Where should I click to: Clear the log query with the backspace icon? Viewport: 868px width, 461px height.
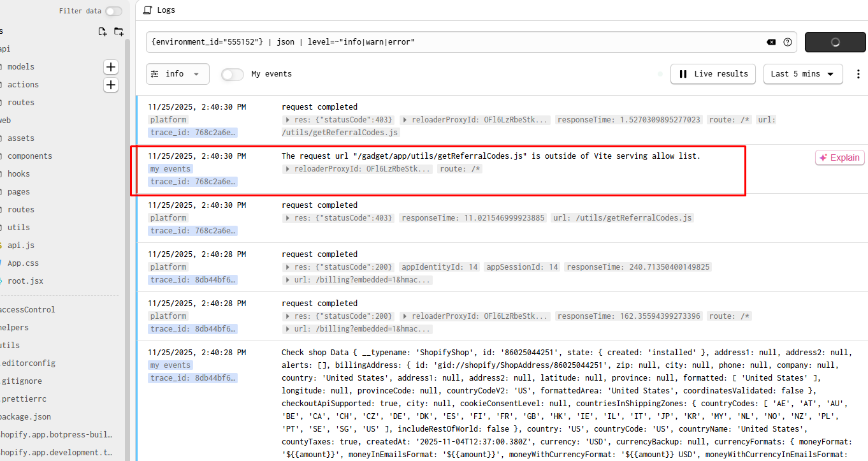point(771,42)
